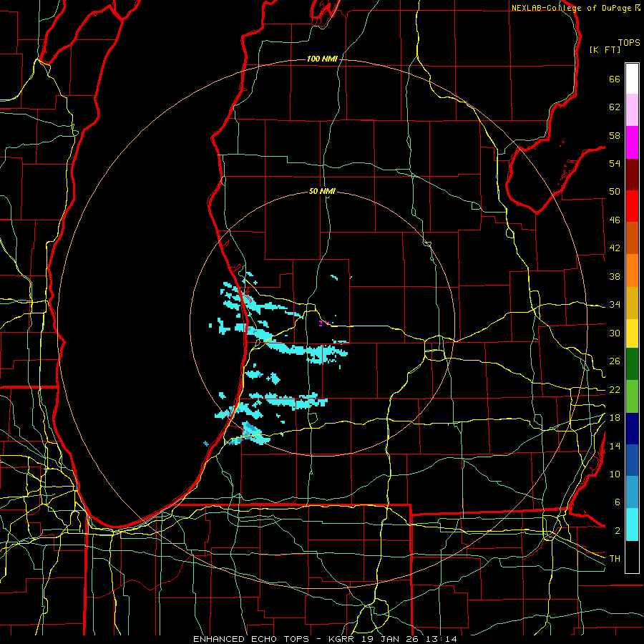644x644 pixels.
Task: Click the 22 legend value
Action: point(615,389)
